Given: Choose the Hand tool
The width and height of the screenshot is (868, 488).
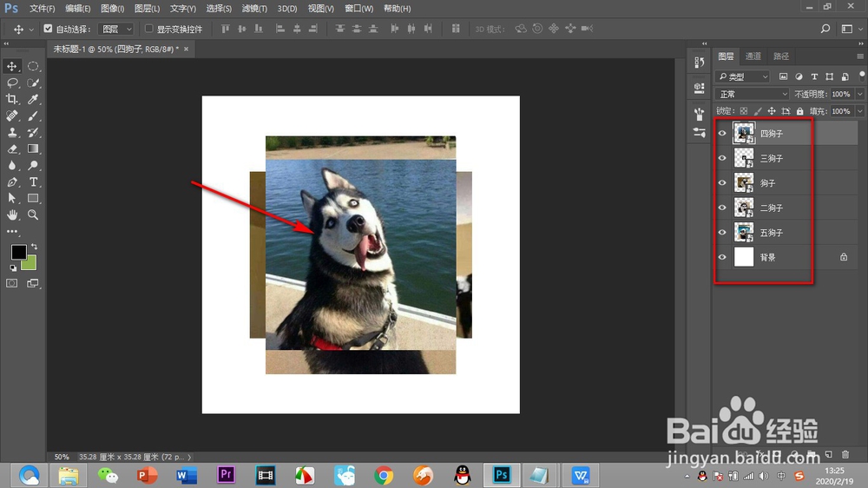Looking at the screenshot, I should [x=12, y=214].
